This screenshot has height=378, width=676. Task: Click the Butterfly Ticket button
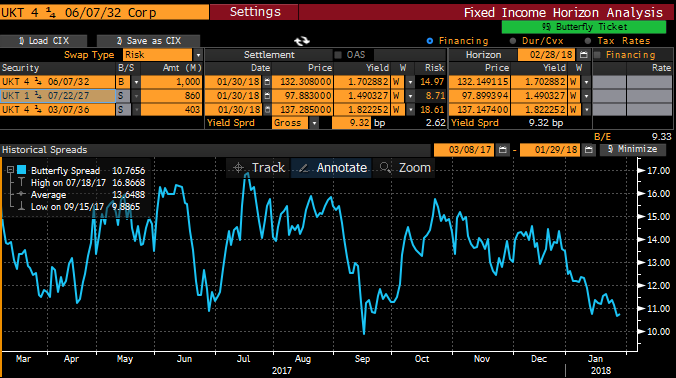tap(584, 27)
